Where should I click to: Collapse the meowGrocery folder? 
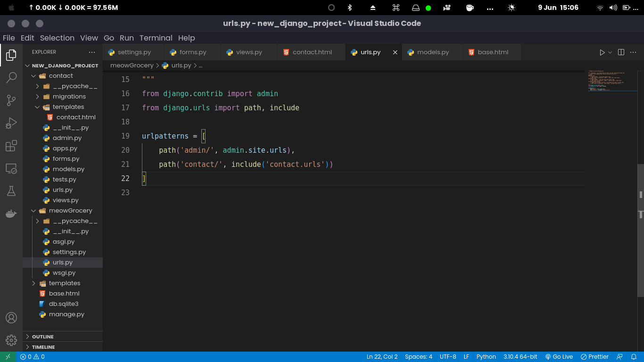[x=63, y=211]
